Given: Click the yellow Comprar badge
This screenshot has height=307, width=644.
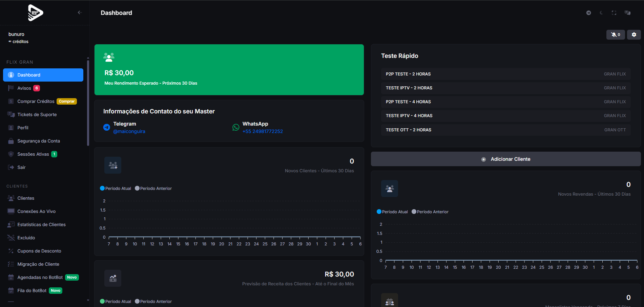Looking at the screenshot, I should tap(67, 101).
